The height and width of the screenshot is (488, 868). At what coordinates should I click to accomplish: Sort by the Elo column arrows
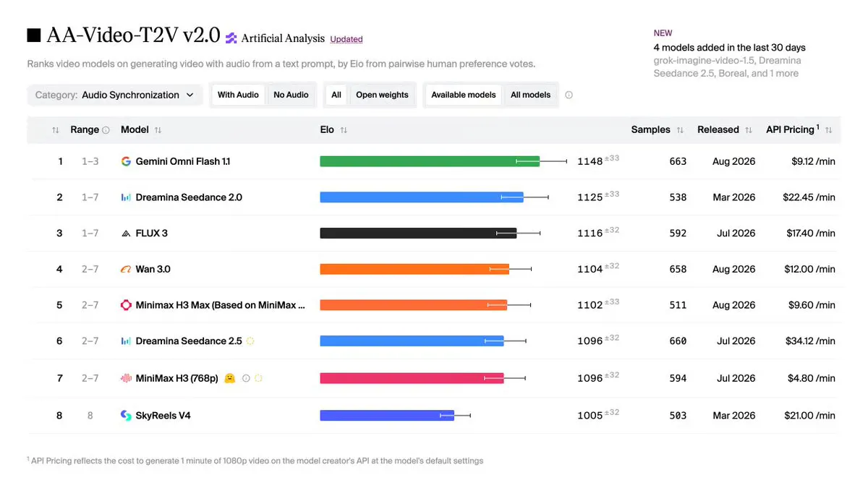click(x=344, y=130)
